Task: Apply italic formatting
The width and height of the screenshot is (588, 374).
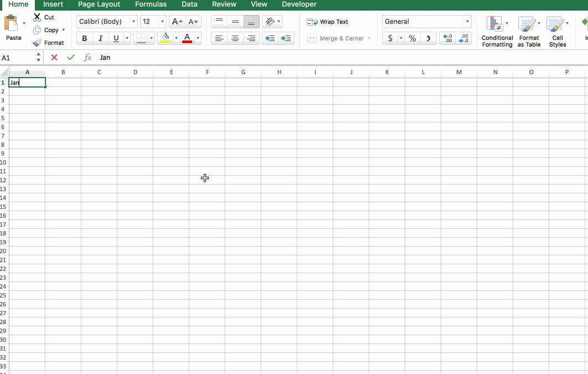Action: 100,38
